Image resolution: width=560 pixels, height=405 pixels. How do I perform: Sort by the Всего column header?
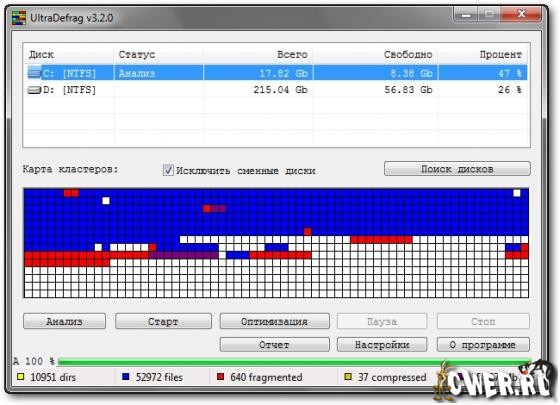point(258,55)
